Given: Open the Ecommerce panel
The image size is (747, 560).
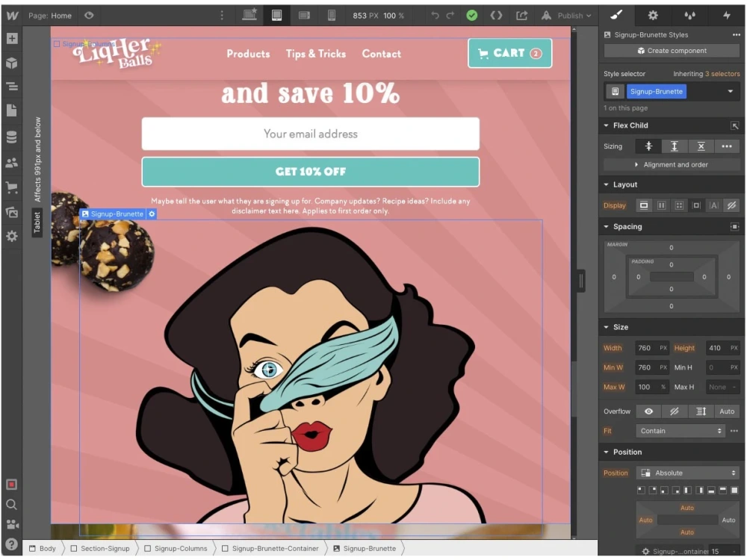Looking at the screenshot, I should (x=11, y=187).
